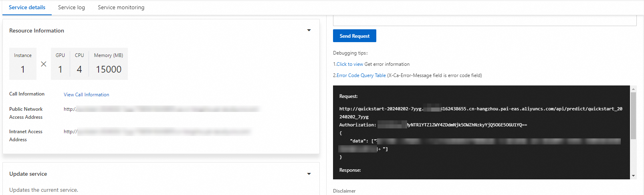Click the Instance count value 1

pyautogui.click(x=23, y=69)
